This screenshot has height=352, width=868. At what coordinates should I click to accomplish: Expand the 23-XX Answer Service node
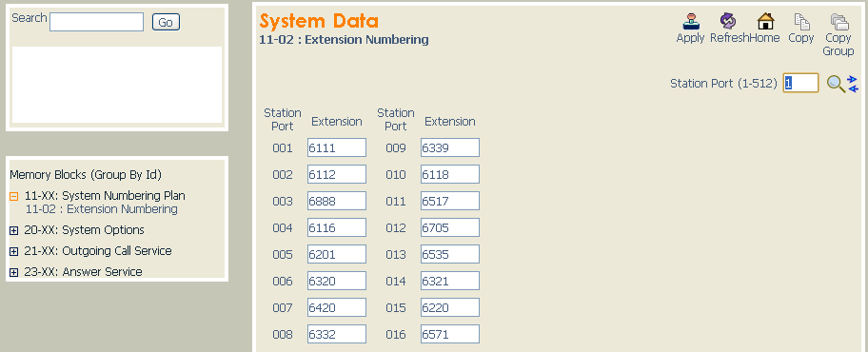(x=14, y=272)
